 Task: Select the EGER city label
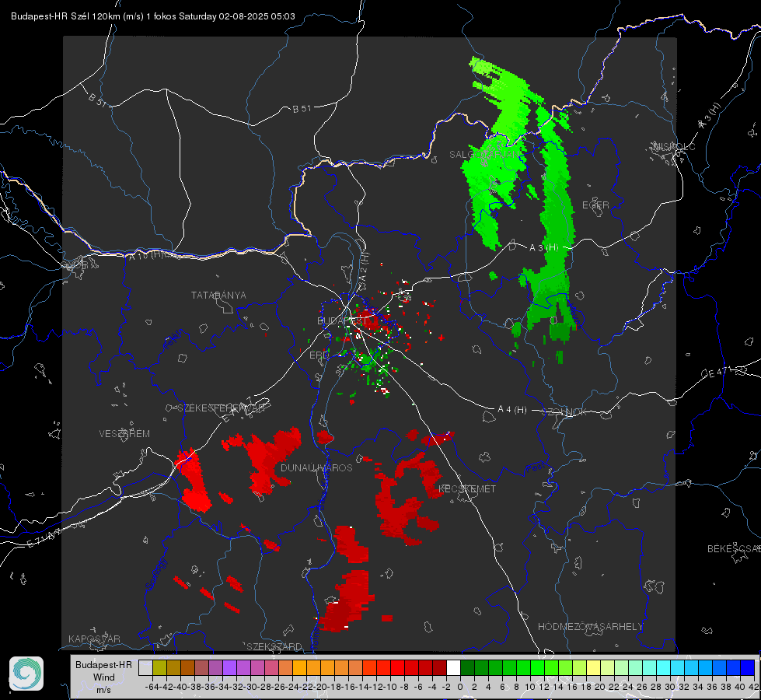coord(595,205)
